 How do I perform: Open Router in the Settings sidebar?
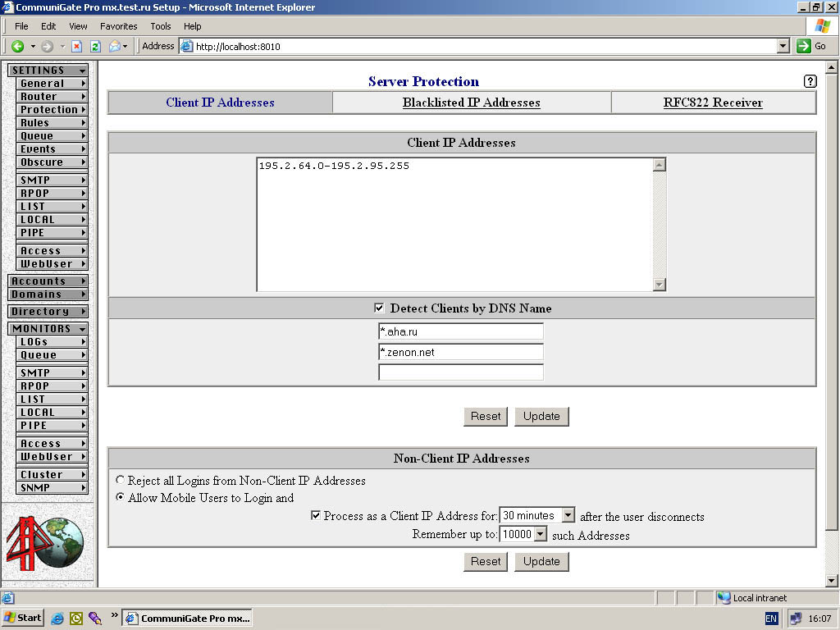pos(52,97)
